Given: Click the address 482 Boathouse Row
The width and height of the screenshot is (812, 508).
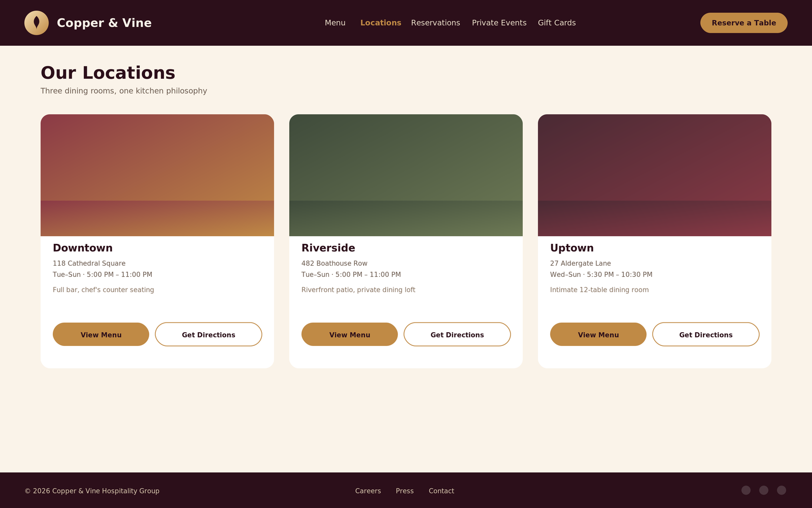Looking at the screenshot, I should [334, 263].
